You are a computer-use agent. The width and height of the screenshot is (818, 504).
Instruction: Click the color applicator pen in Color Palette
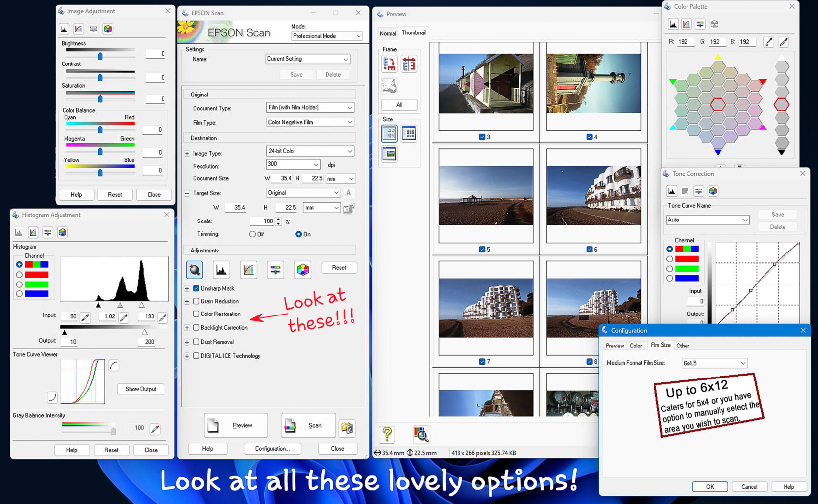pyautogui.click(x=784, y=42)
